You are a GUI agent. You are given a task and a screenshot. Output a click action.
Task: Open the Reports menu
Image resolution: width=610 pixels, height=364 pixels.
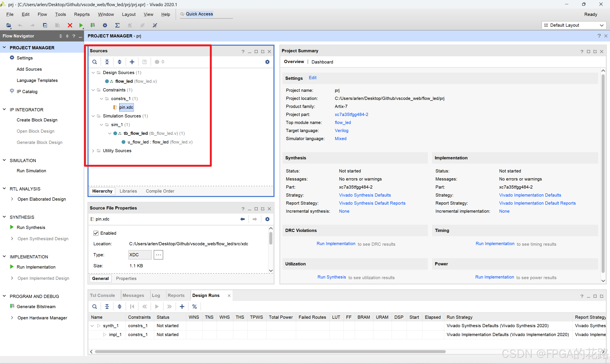coord(82,14)
